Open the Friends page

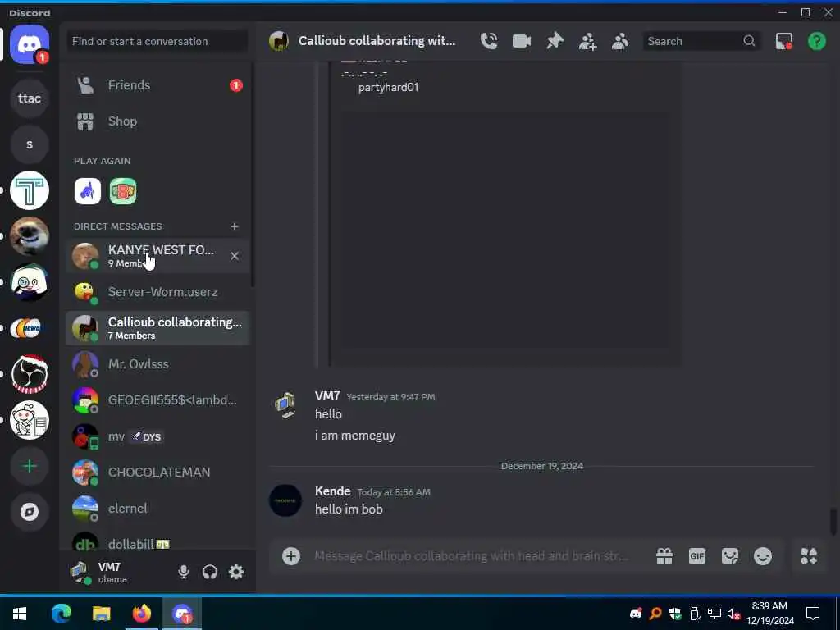(x=157, y=85)
